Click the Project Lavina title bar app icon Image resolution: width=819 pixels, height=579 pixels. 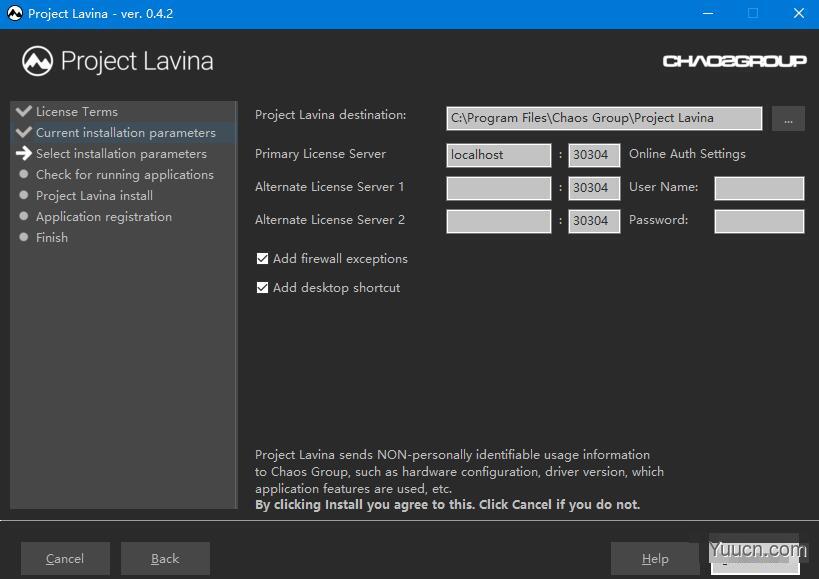[x=15, y=13]
